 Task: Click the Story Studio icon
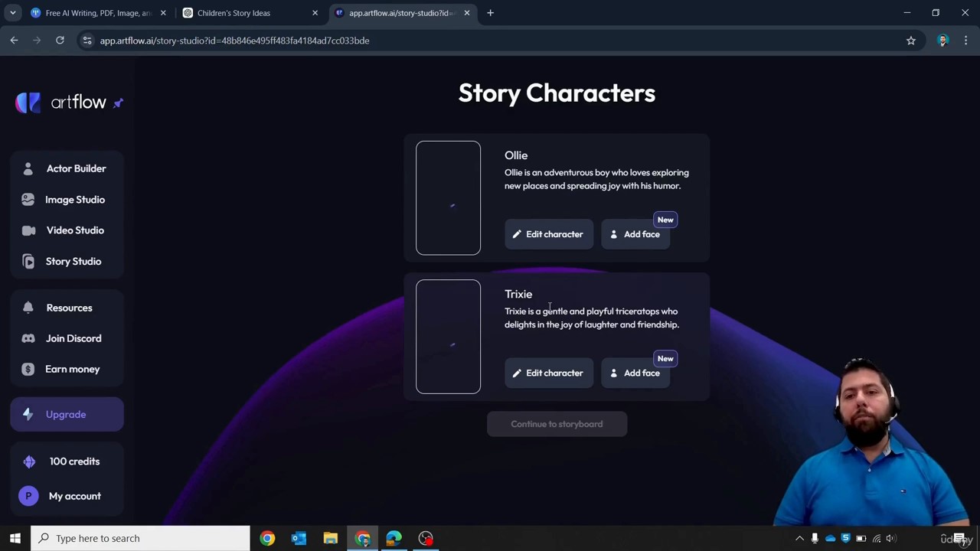pyautogui.click(x=28, y=262)
